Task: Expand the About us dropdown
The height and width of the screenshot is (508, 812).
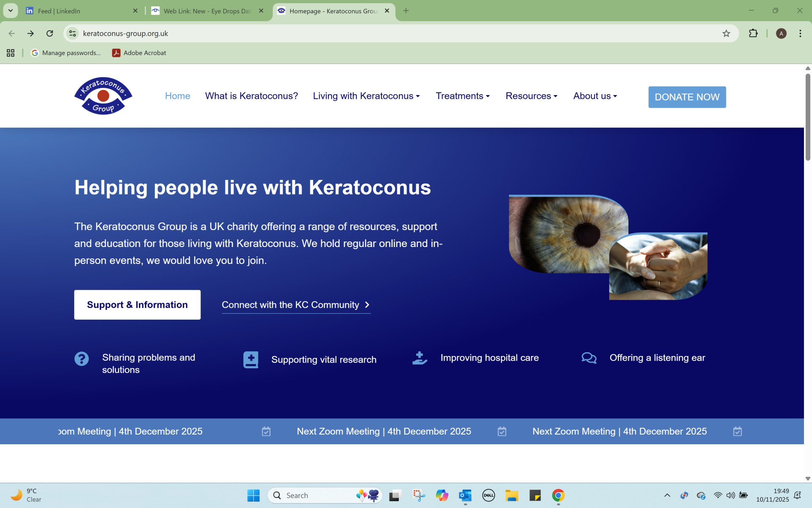Action: [595, 96]
